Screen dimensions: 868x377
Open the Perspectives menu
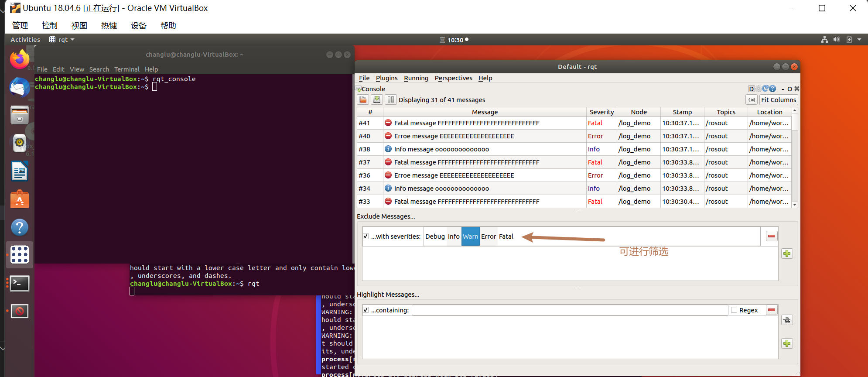point(453,78)
